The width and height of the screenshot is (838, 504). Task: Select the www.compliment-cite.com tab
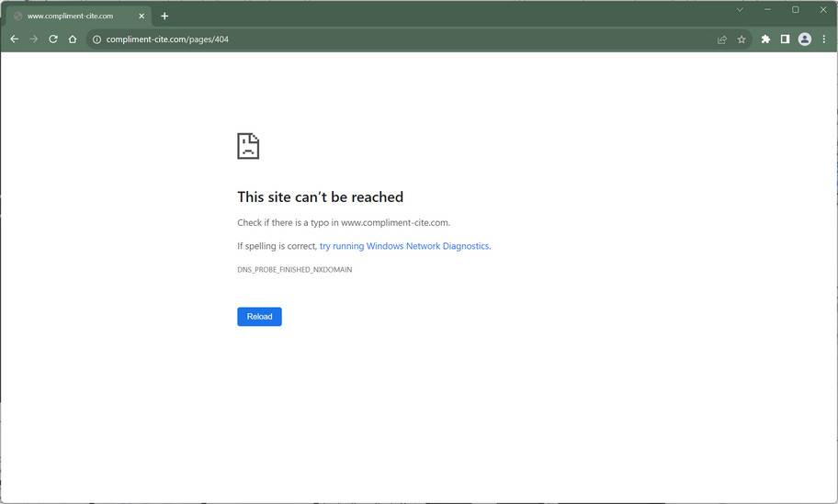tap(79, 16)
